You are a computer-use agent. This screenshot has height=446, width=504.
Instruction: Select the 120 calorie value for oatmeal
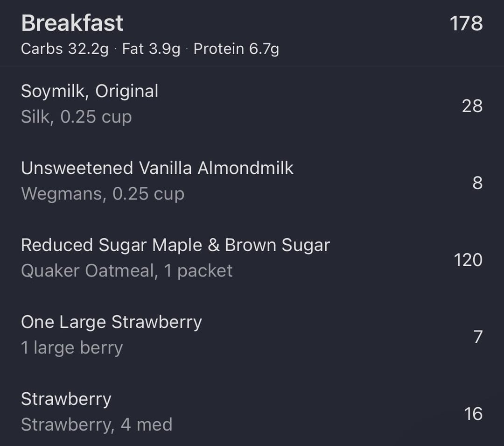(x=468, y=260)
